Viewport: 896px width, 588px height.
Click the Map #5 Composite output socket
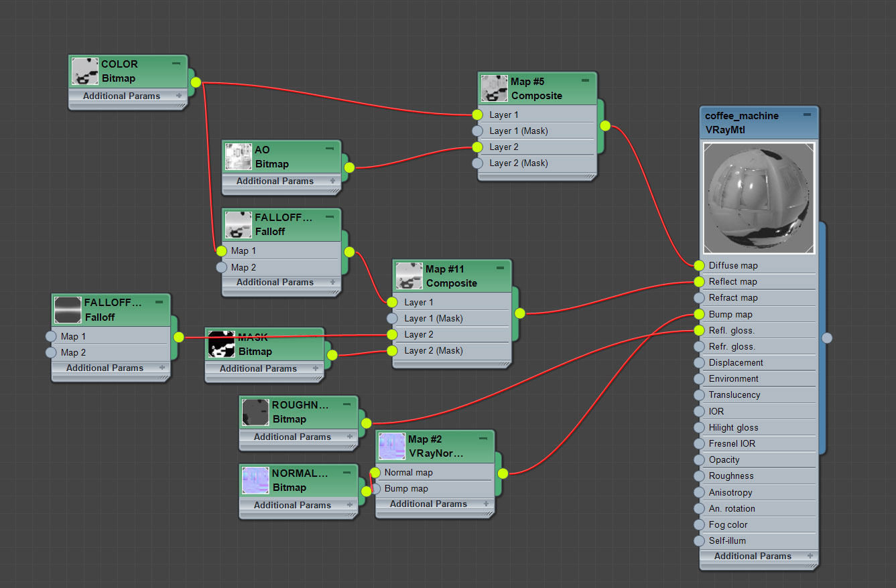[605, 125]
